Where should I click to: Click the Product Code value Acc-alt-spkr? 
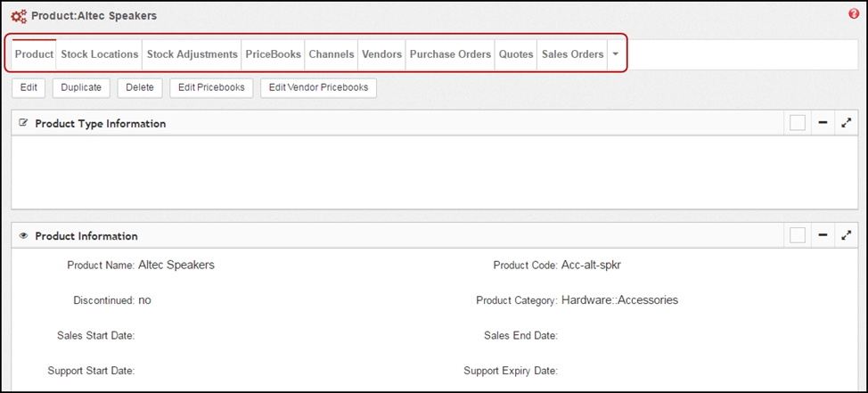click(x=591, y=266)
